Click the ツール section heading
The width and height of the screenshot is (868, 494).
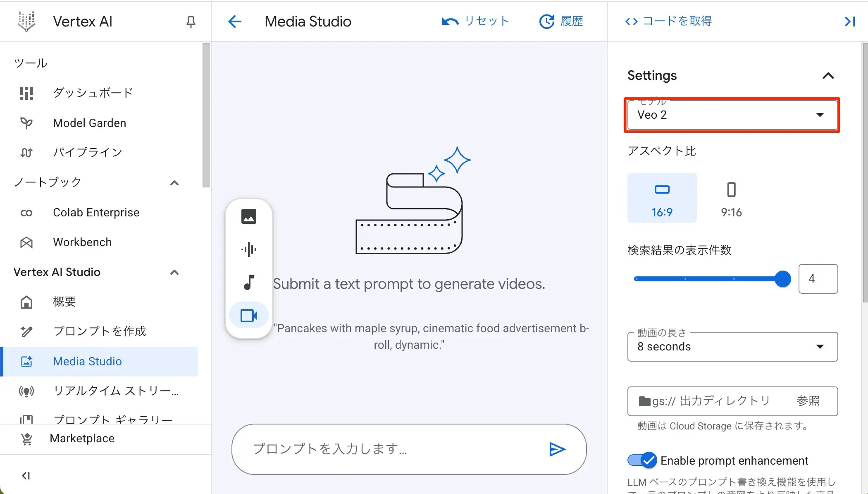[x=31, y=63]
